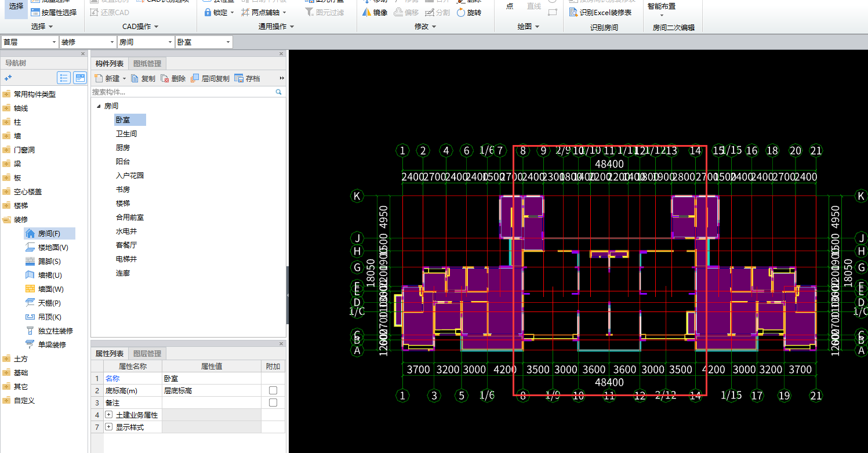
Task: Expand 显示样式 property group
Action: (x=109, y=427)
